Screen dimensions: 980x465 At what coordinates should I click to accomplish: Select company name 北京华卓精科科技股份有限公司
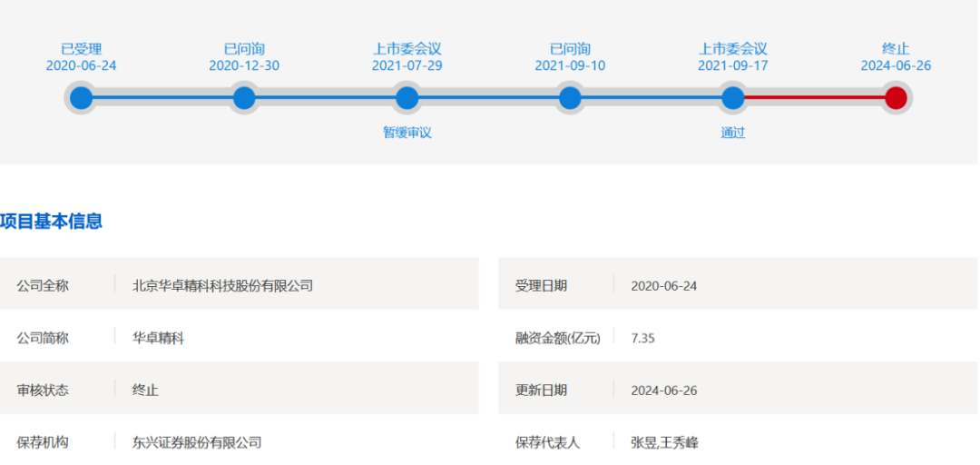click(222, 285)
